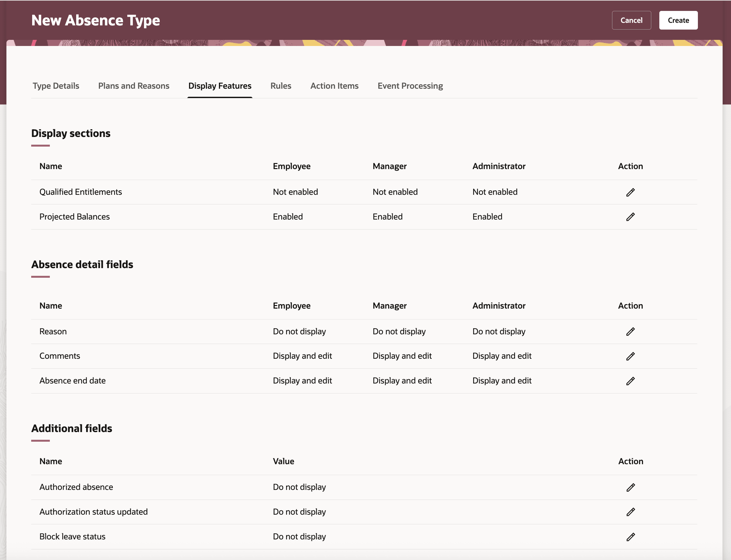Click the Comments field name

60,356
